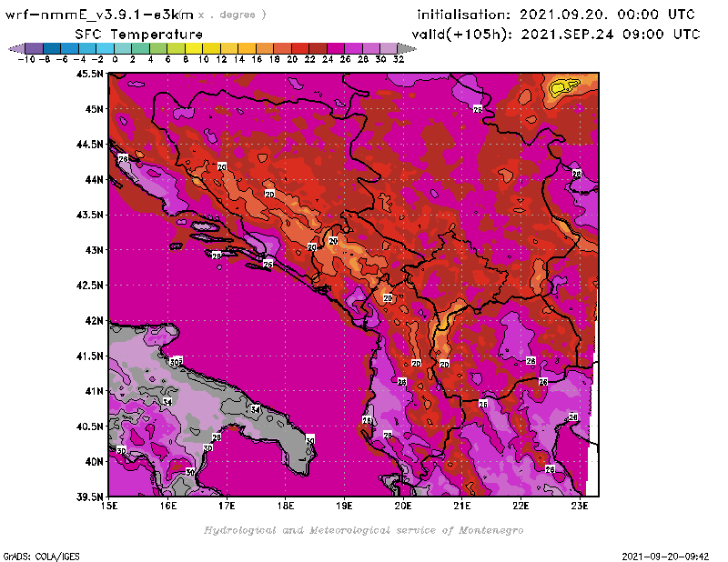Image resolution: width=728 pixels, height=562 pixels.
Task: Pick the orange swatch between 16 and 18
Action: 265,49
